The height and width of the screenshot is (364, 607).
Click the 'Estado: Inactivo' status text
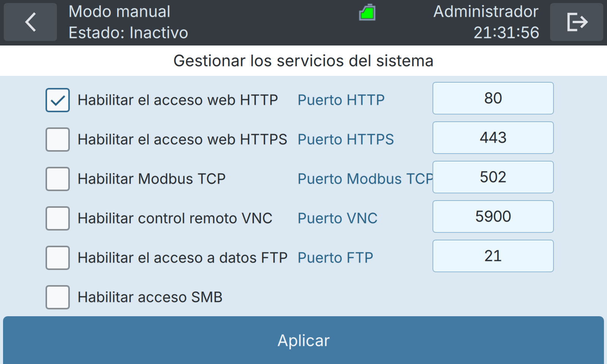tap(128, 33)
